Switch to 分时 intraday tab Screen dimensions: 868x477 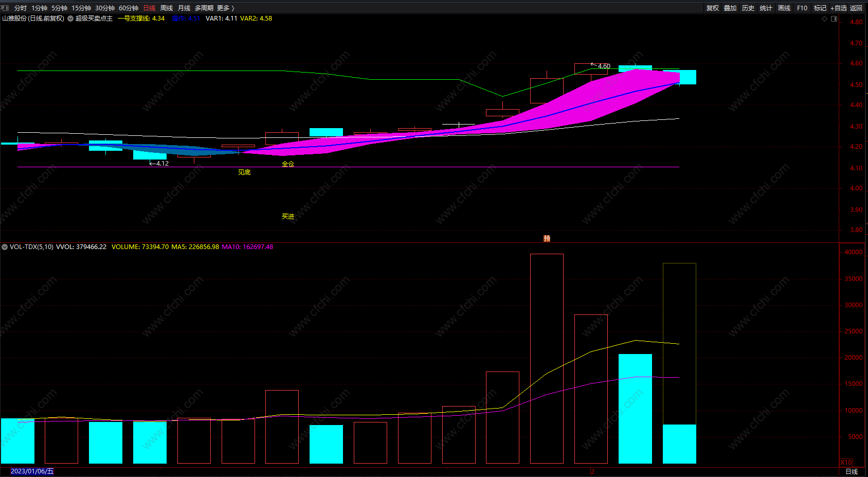pos(21,8)
